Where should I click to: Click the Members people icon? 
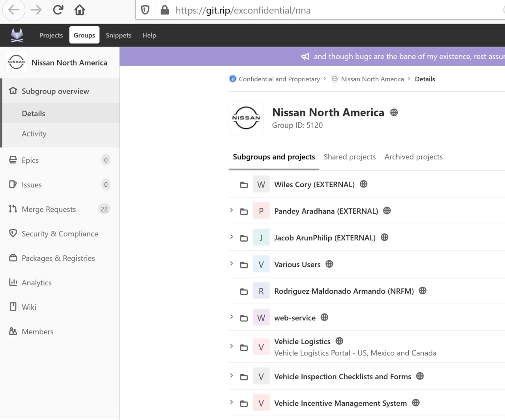pyautogui.click(x=13, y=331)
